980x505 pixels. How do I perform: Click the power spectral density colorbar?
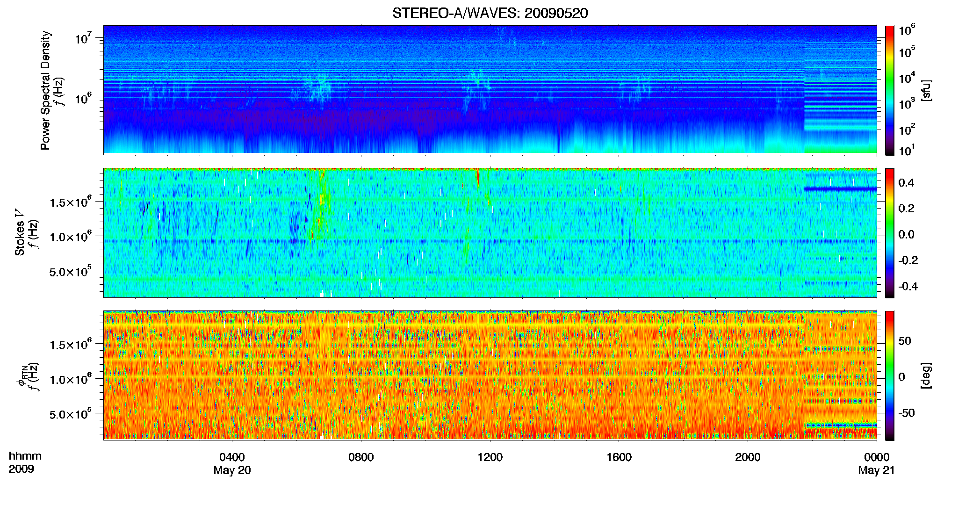pyautogui.click(x=889, y=90)
